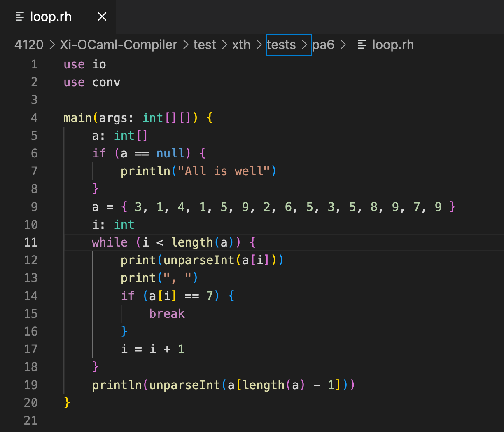Image resolution: width=504 pixels, height=432 pixels.
Task: Click the breadcrumb file icon before loop.rh
Action: point(362,45)
